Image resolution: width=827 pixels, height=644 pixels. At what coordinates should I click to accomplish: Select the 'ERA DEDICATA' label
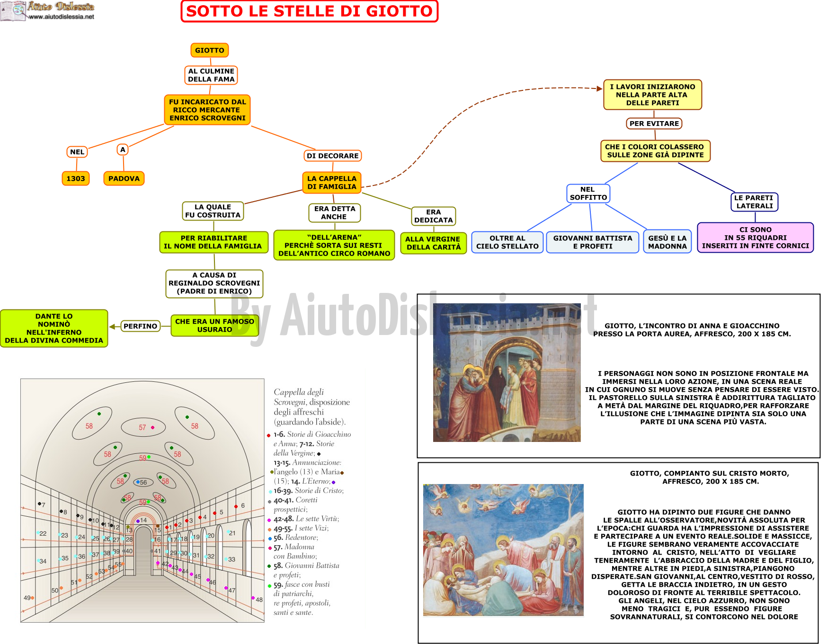(x=434, y=216)
